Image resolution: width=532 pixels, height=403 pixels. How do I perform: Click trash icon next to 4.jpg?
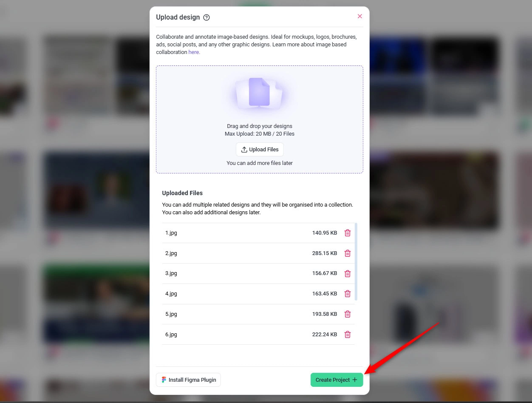[347, 294]
